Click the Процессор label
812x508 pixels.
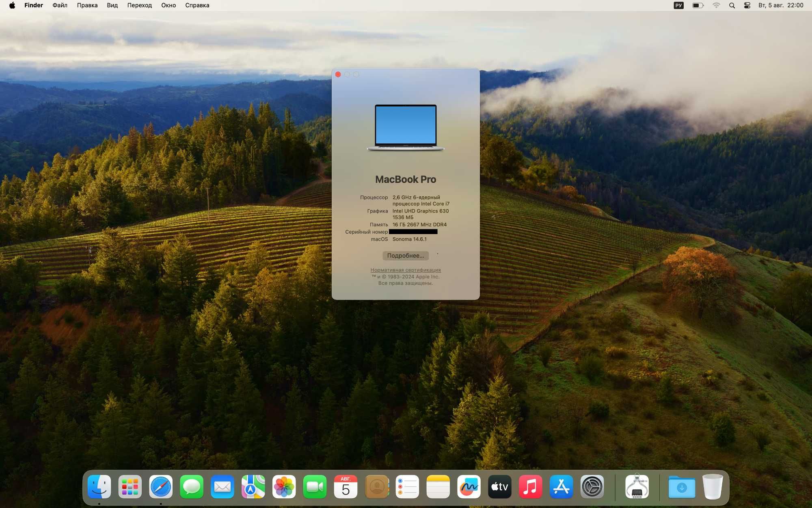[374, 197]
